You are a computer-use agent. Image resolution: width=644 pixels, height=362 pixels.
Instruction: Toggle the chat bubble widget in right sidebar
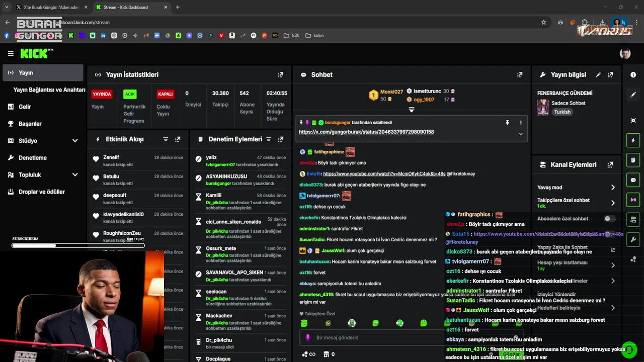pos(633,180)
